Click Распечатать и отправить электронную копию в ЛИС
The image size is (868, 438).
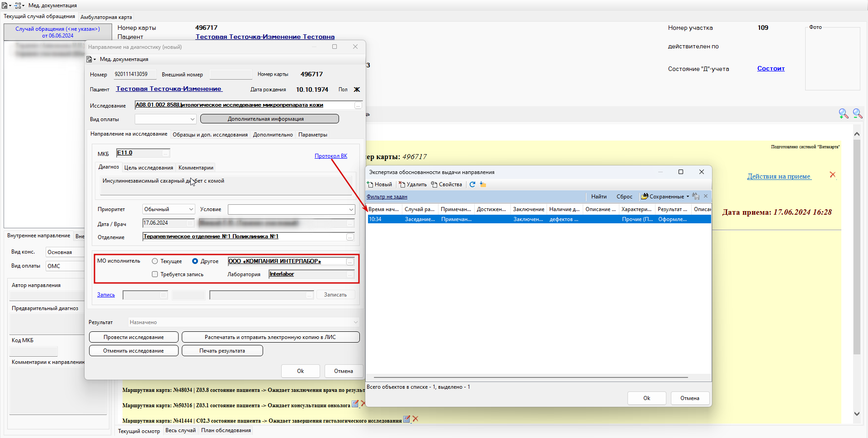point(270,337)
